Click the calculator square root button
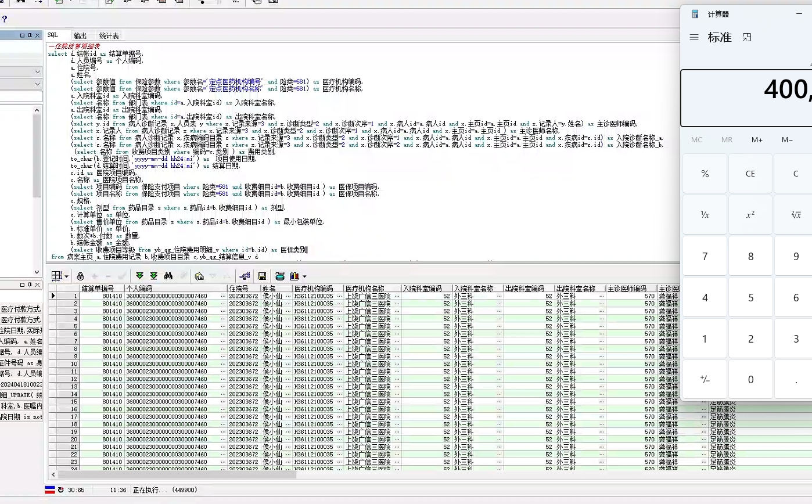 (x=796, y=215)
